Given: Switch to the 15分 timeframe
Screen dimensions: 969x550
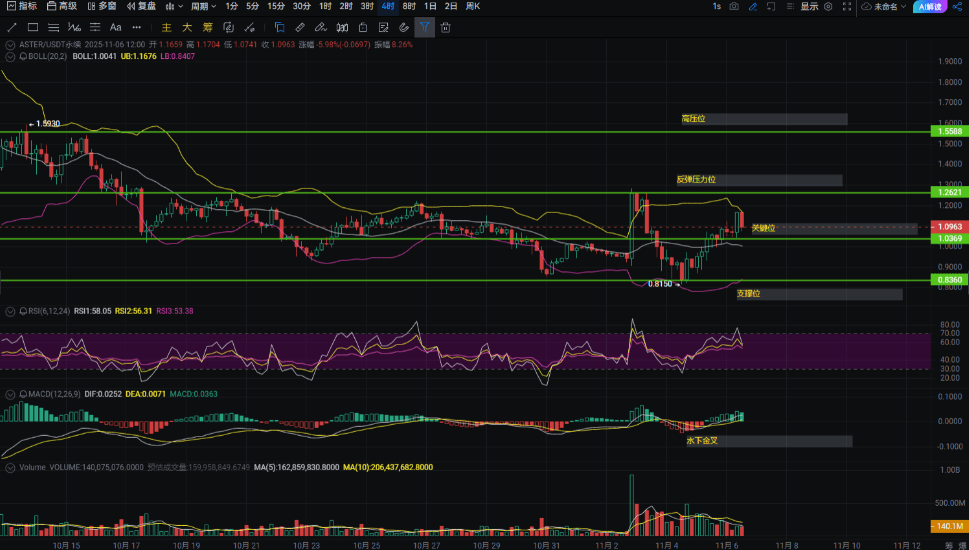Looking at the screenshot, I should pos(276,6).
